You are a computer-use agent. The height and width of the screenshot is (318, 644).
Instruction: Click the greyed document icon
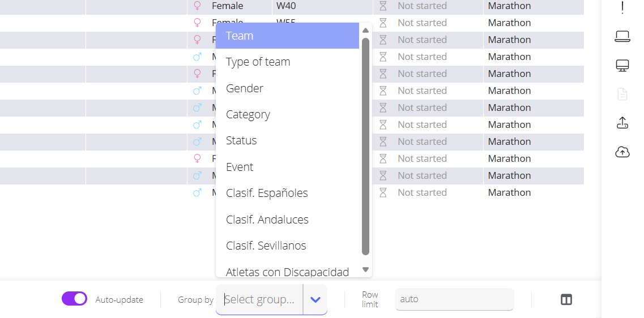click(x=622, y=94)
